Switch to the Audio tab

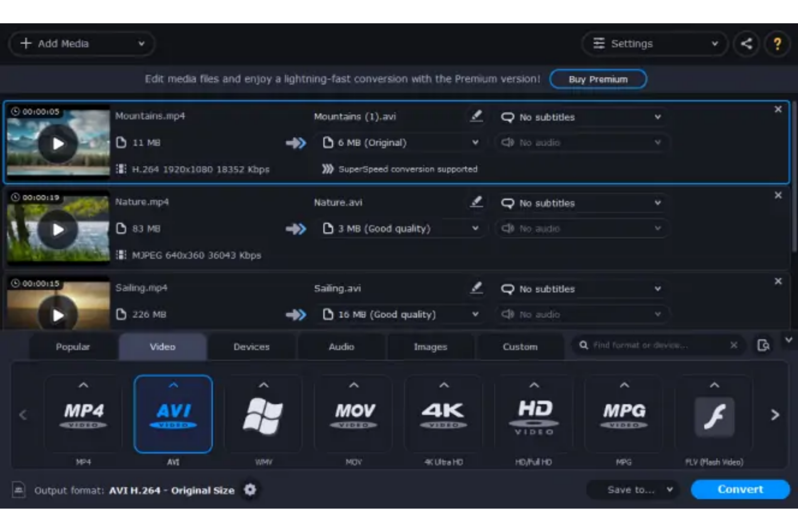point(341,347)
